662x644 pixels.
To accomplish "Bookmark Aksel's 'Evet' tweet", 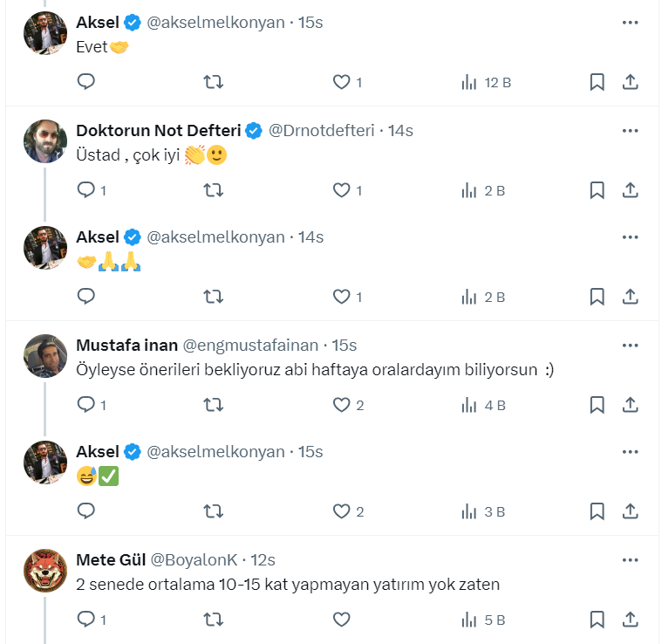I will pyautogui.click(x=597, y=83).
